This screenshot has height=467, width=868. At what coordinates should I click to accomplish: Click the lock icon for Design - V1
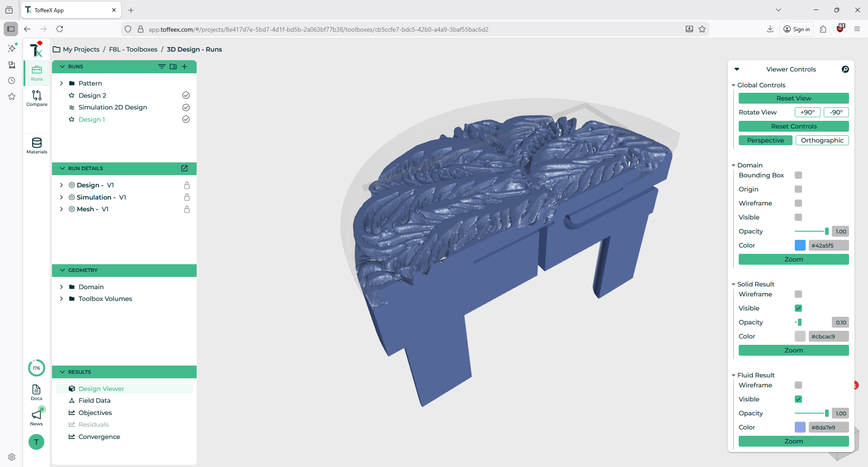click(x=187, y=185)
